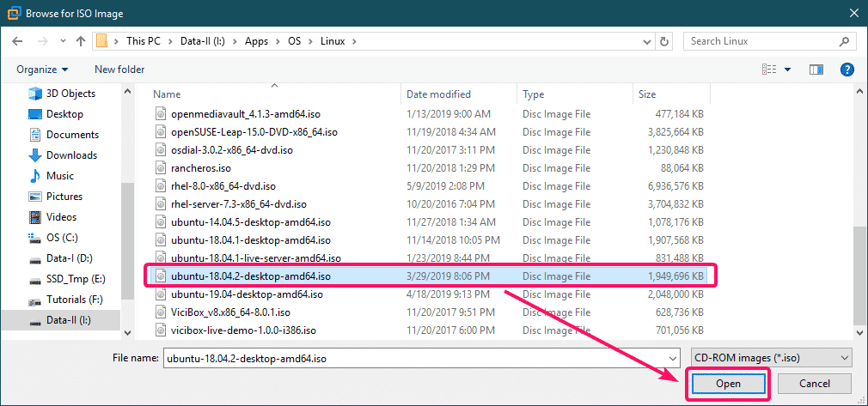This screenshot has height=406, width=868.
Task: Open the Pictures folder
Action: 55,197
